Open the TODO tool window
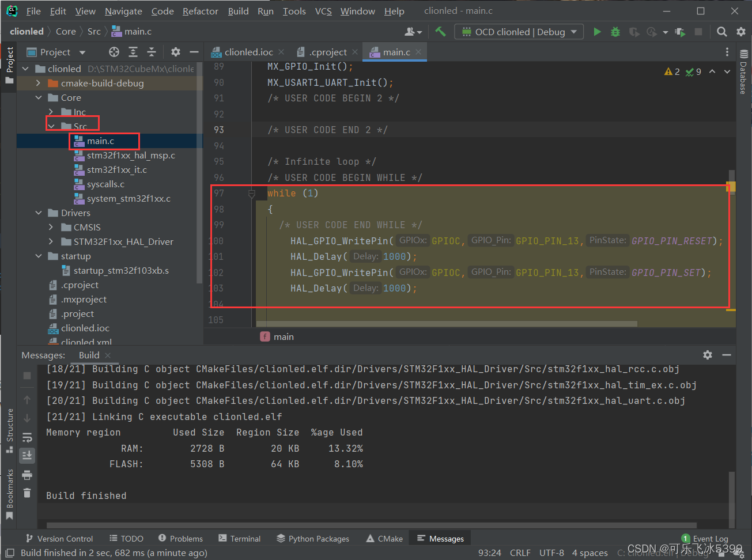 pos(126,539)
